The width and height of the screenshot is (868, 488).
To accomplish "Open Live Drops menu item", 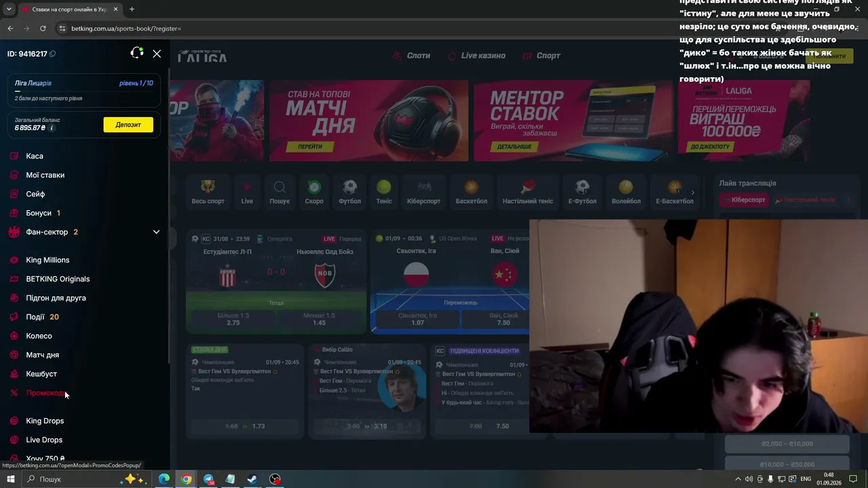I will pyautogui.click(x=44, y=440).
